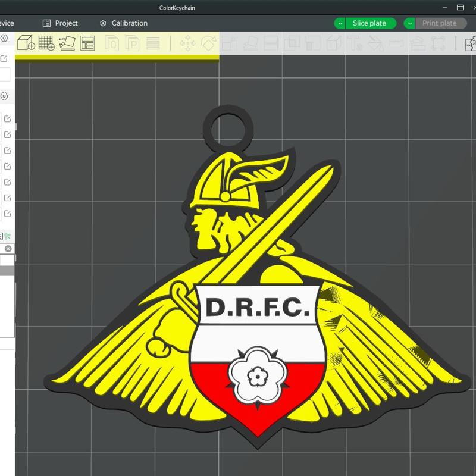The image size is (476, 476).
Task: Click the Slice plate button
Action: tap(371, 23)
